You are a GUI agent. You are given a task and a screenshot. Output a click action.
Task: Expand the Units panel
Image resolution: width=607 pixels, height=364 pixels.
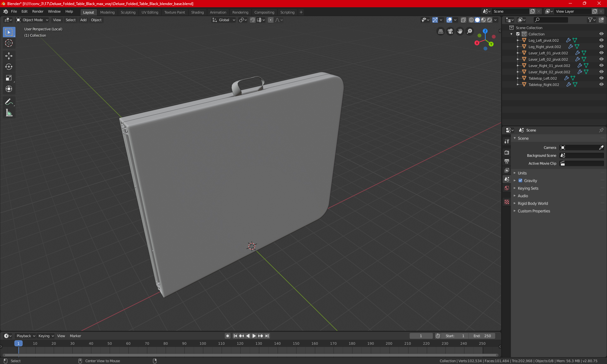[x=522, y=173]
